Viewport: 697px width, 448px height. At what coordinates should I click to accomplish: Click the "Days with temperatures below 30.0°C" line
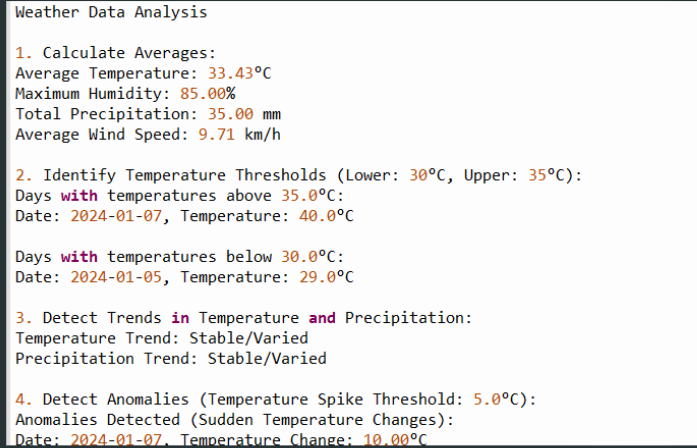(x=179, y=257)
